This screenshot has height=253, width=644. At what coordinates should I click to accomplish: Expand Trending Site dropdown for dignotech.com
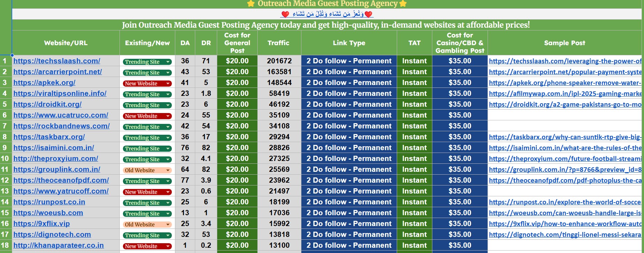[x=168, y=236]
